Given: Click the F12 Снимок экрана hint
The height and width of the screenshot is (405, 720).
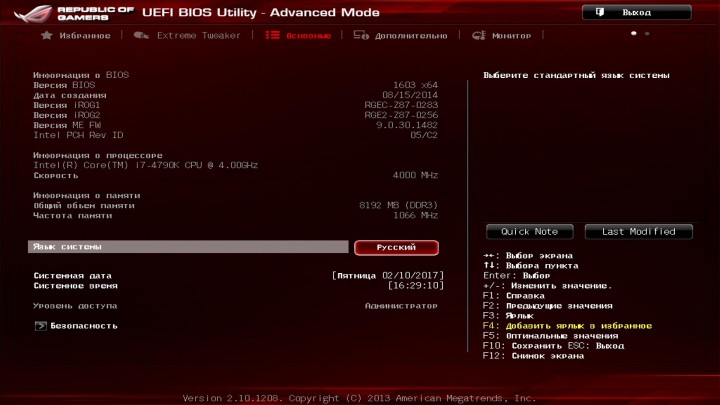Looking at the screenshot, I should pos(534,356).
